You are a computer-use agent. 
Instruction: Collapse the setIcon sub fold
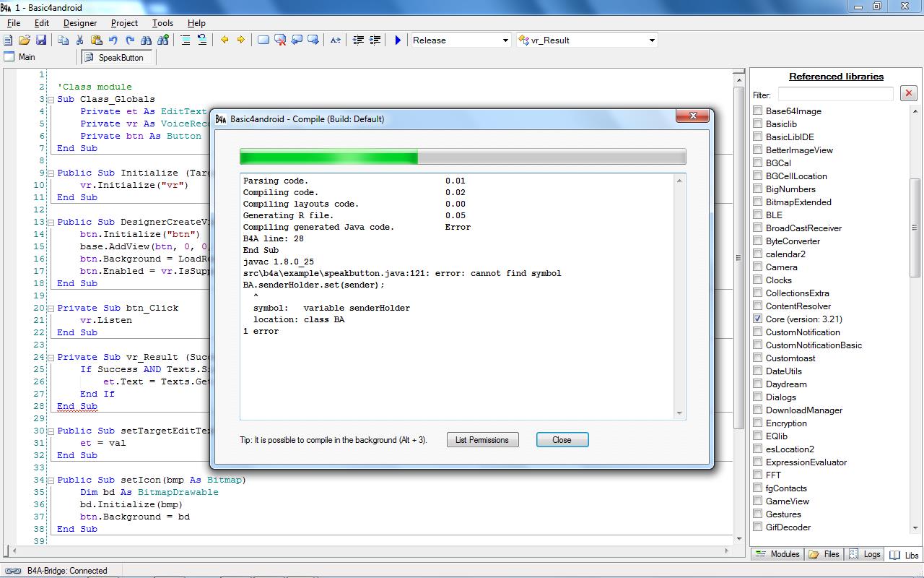pos(51,480)
